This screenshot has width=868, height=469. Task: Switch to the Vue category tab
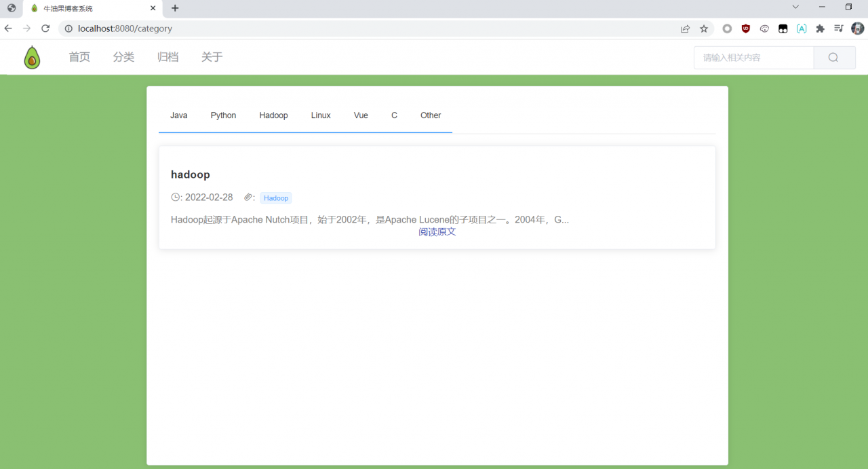pos(361,115)
